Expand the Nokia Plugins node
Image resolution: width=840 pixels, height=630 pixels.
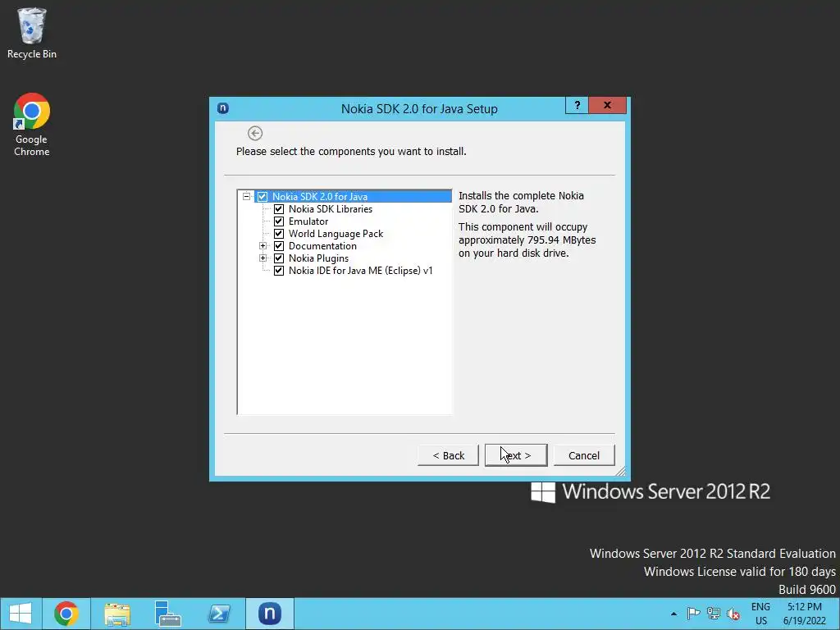pyautogui.click(x=263, y=258)
